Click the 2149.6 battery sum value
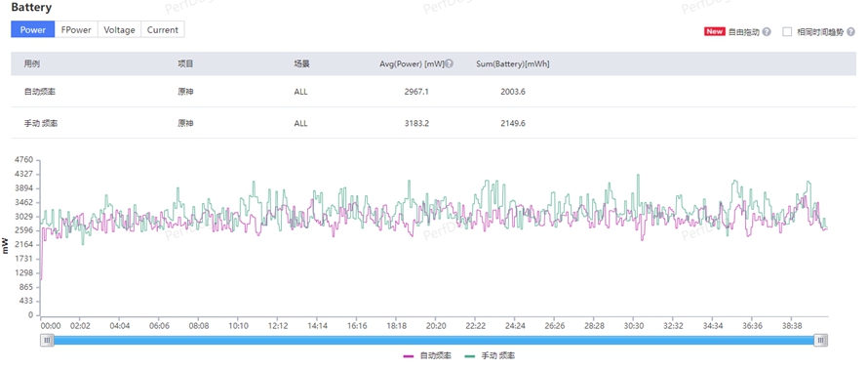The height and width of the screenshot is (370, 868). 513,123
